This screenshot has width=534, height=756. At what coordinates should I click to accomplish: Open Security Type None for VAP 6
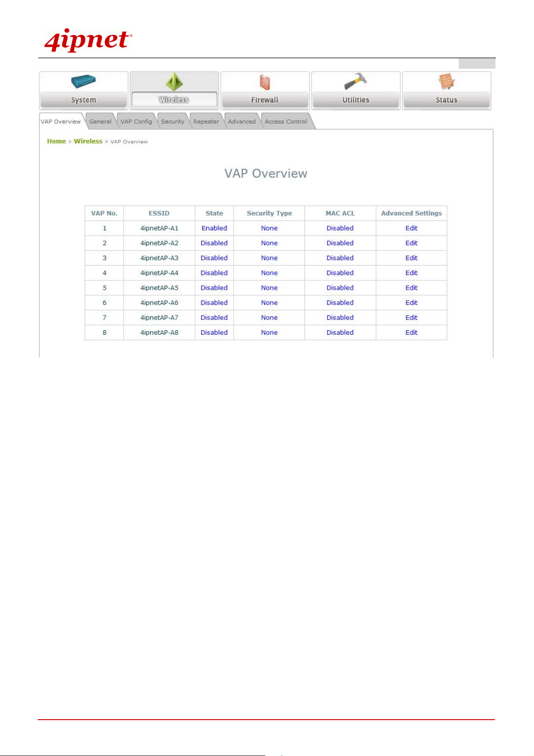(x=269, y=303)
